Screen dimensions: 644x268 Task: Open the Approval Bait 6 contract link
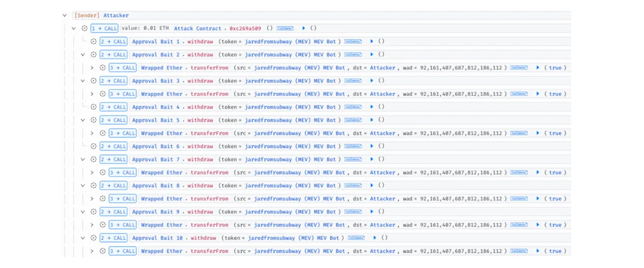coord(156,146)
